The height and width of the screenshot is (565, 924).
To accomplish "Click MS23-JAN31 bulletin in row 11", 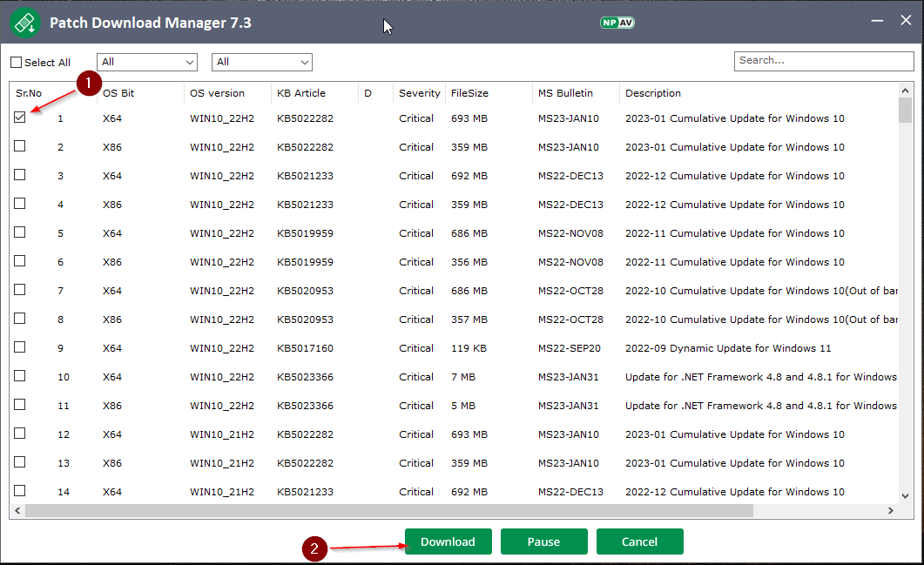I will (x=569, y=406).
